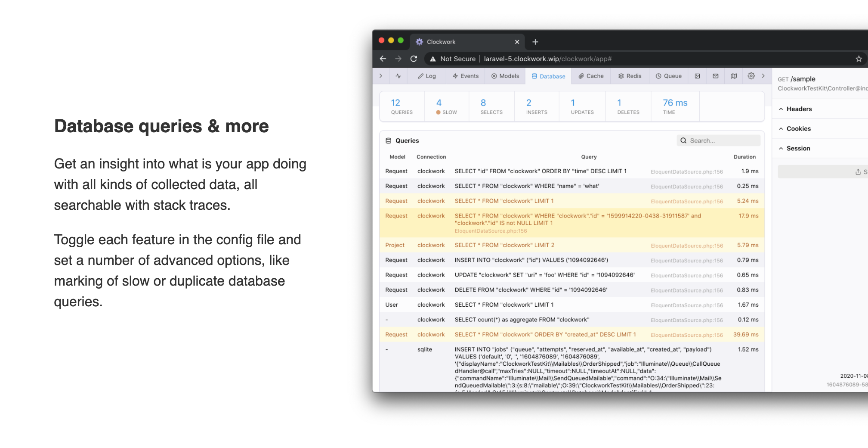
Task: Toggle requests list with left chevron
Action: [x=381, y=76]
